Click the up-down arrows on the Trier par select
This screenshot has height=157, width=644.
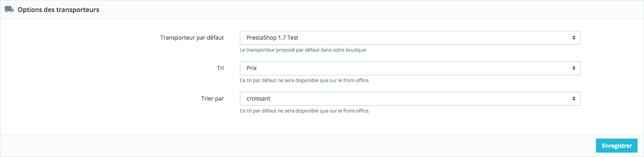coord(574,99)
